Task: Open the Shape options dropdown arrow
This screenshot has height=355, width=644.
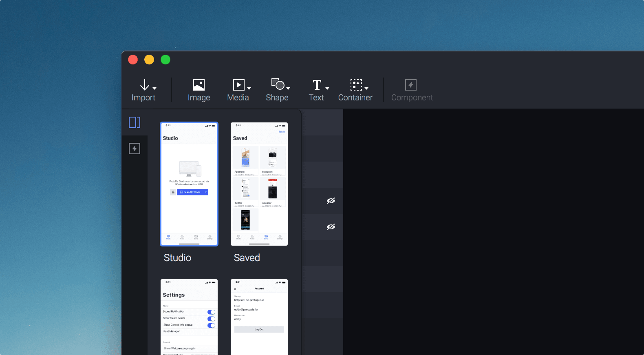Action: [x=288, y=88]
